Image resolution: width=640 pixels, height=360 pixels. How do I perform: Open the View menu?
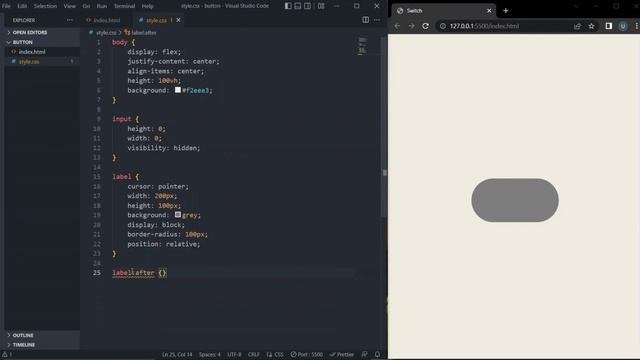(70, 6)
